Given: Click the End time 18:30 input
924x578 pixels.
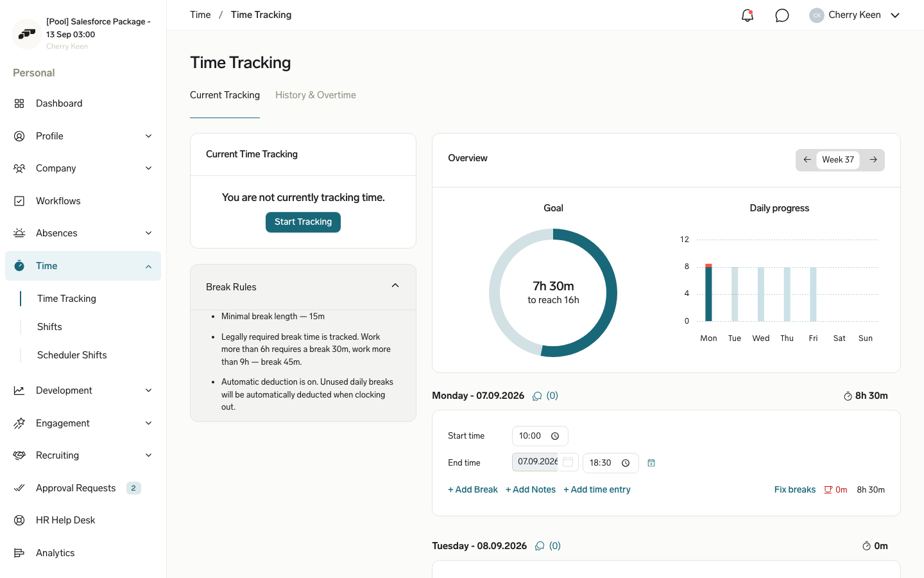Looking at the screenshot, I should point(611,463).
